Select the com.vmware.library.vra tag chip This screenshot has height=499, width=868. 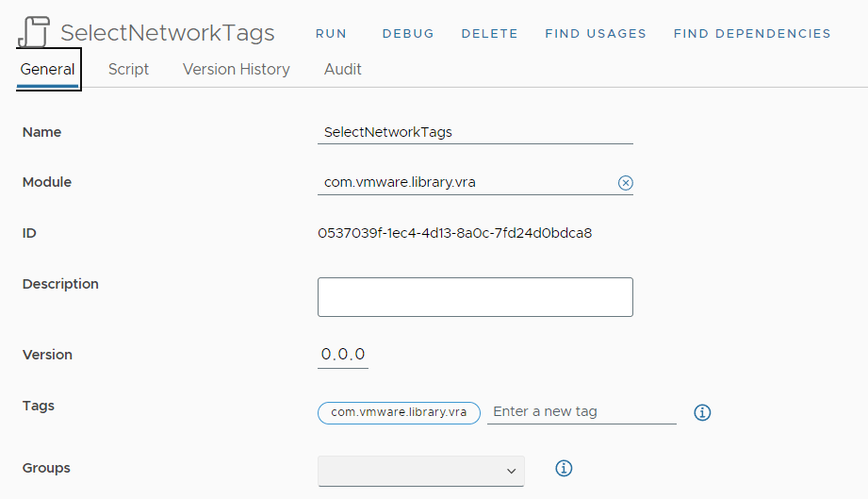click(399, 412)
